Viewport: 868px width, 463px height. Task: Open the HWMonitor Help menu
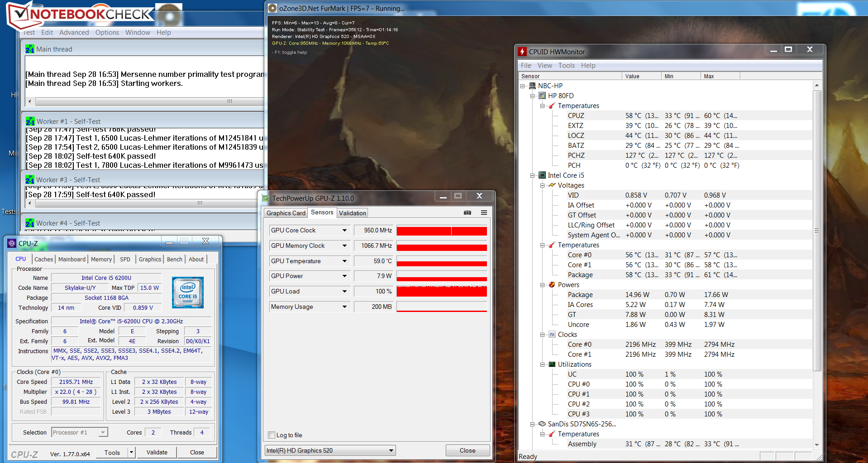pyautogui.click(x=588, y=66)
